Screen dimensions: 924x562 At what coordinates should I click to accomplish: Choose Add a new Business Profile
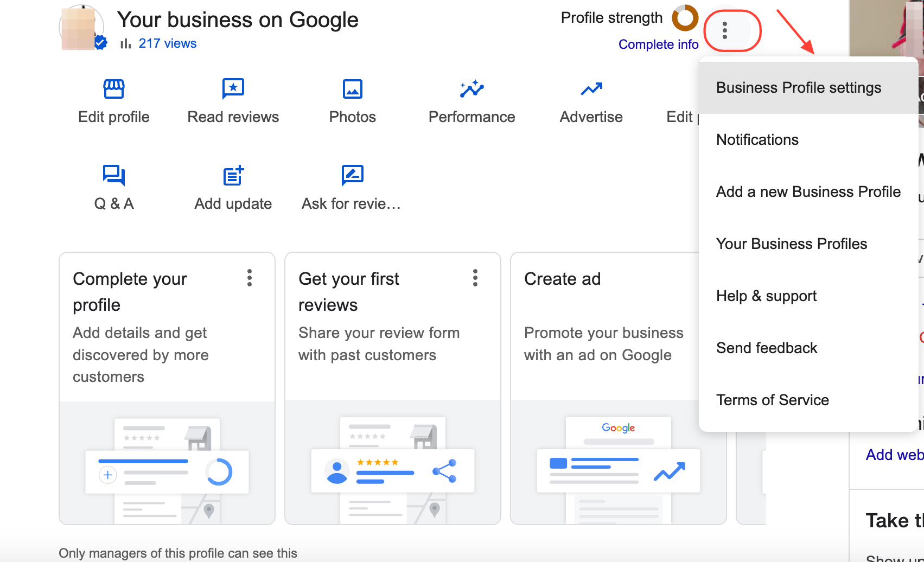click(808, 192)
